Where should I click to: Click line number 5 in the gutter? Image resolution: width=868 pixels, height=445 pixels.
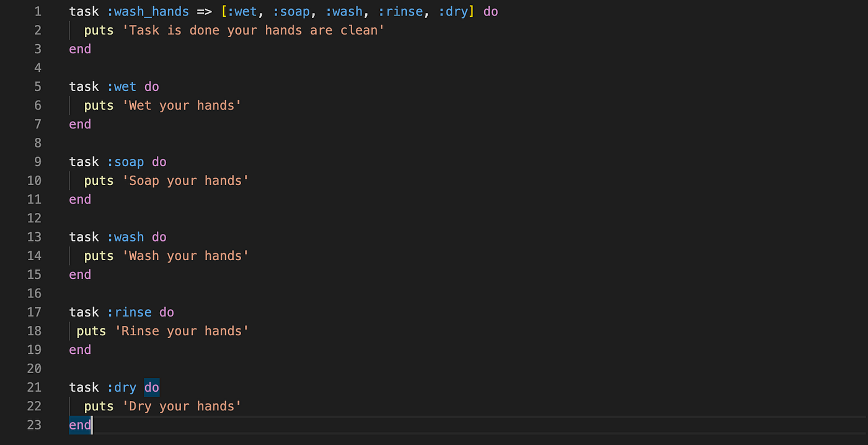(37, 86)
